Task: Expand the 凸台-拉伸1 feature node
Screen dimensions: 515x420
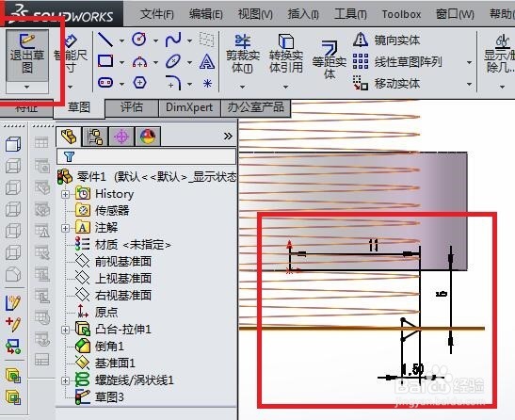Action: click(x=65, y=330)
